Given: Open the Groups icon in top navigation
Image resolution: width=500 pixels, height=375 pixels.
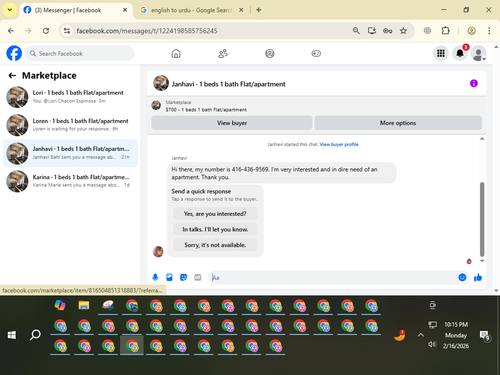Looking at the screenshot, I should tap(269, 53).
